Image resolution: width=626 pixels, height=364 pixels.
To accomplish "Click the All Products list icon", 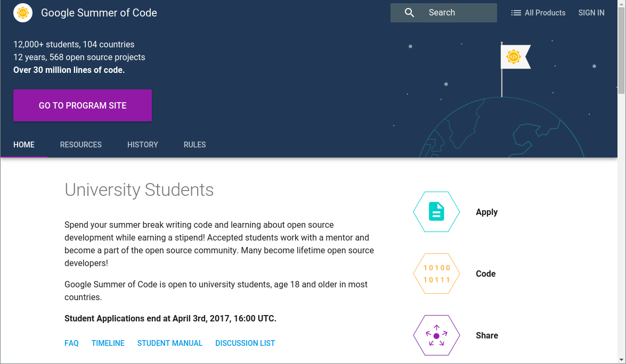I will 516,13.
